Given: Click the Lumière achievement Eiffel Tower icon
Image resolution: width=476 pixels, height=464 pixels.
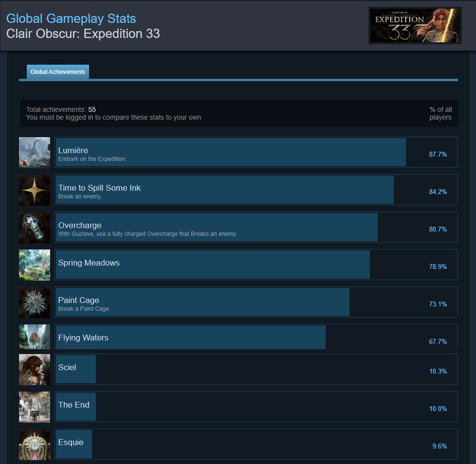Looking at the screenshot, I should 34,152.
